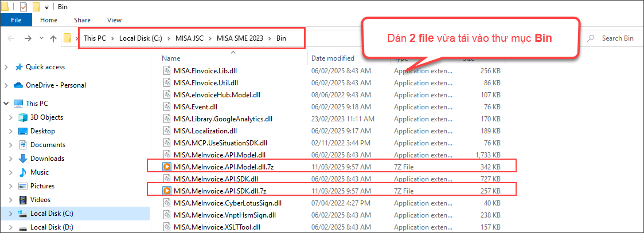The width and height of the screenshot is (644, 233).
Task: Collapse the This PC tree node
Action: (x=6, y=104)
